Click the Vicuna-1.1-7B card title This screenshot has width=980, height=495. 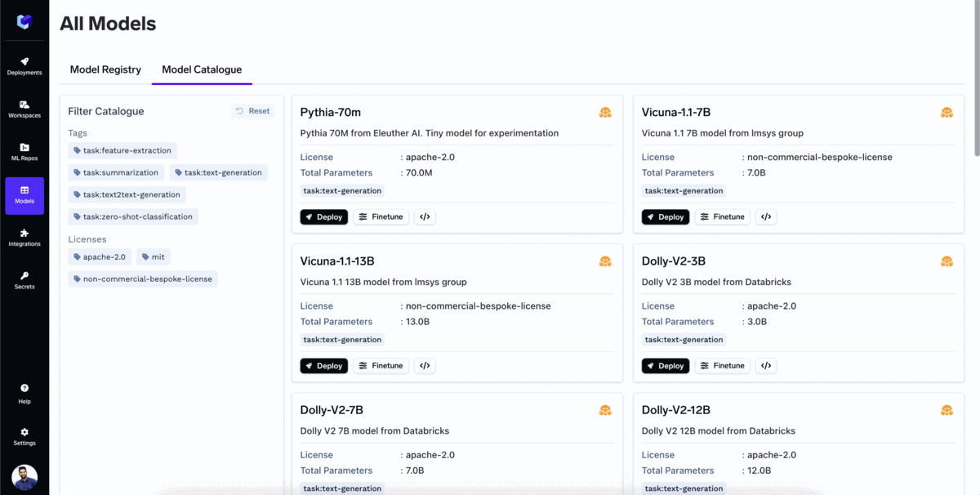[x=676, y=112]
